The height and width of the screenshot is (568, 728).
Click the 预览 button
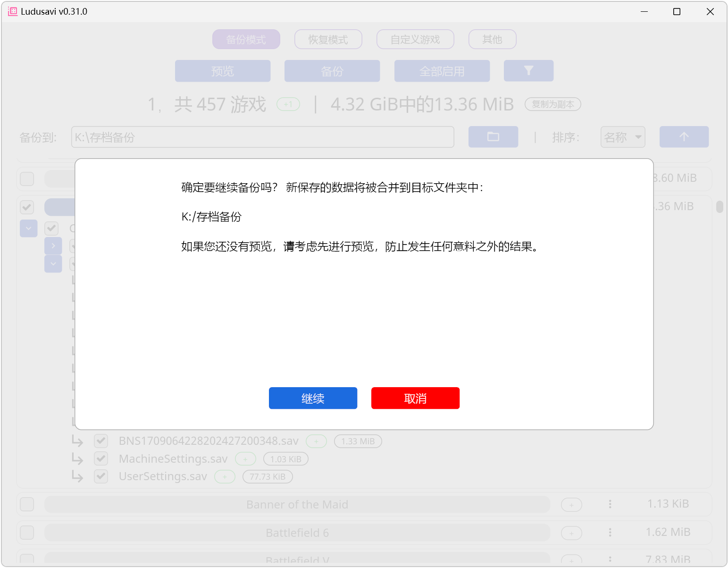pos(223,71)
